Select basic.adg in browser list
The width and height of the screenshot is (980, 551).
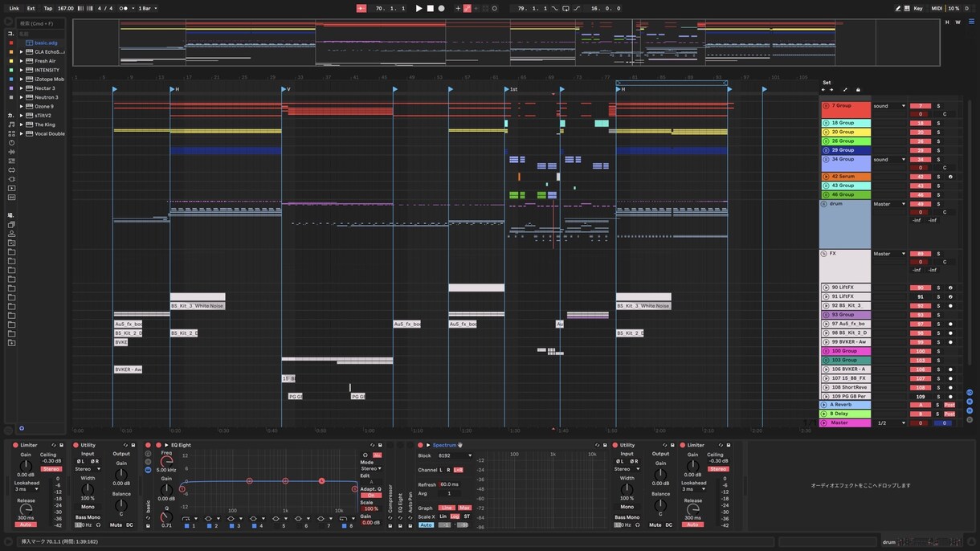(x=46, y=43)
